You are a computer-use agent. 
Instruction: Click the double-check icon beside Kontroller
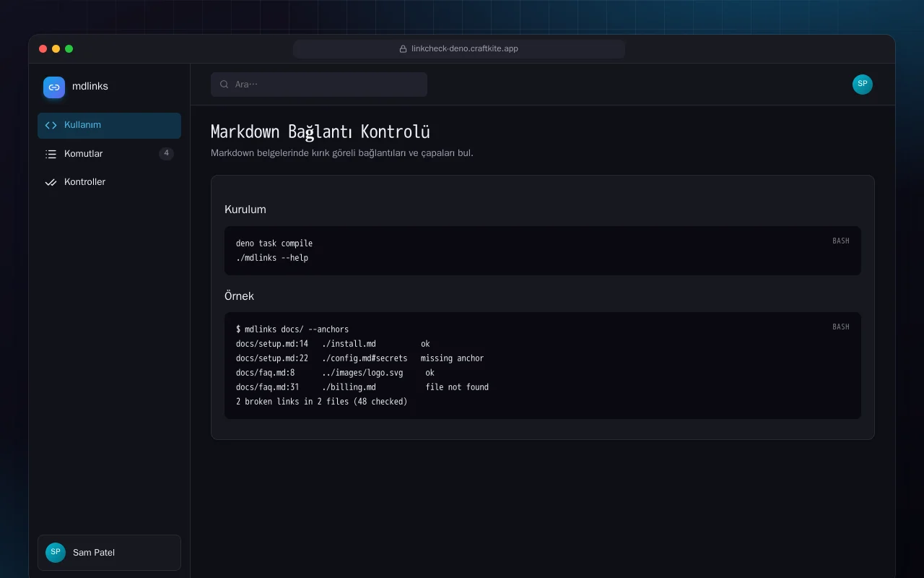pyautogui.click(x=51, y=182)
